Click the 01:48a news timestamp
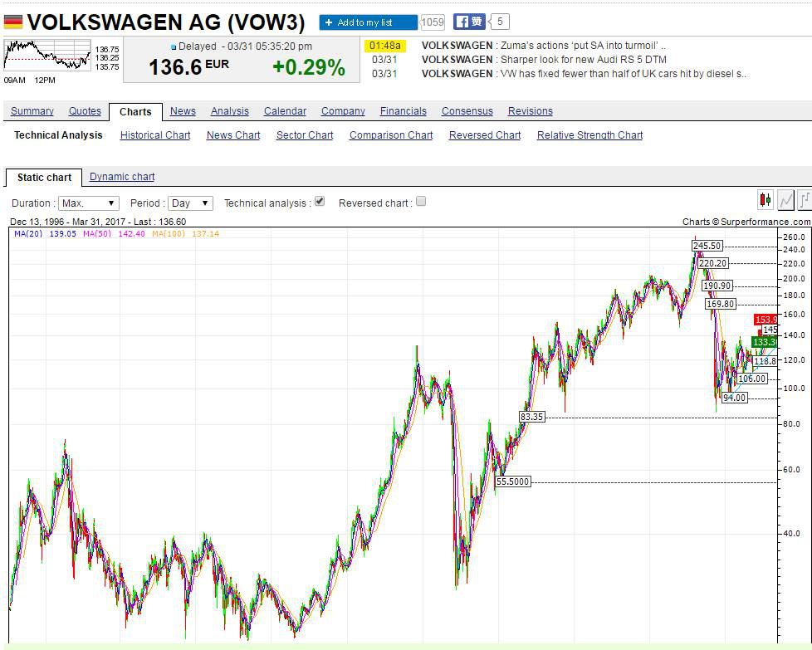This screenshot has width=812, height=650. click(385, 46)
